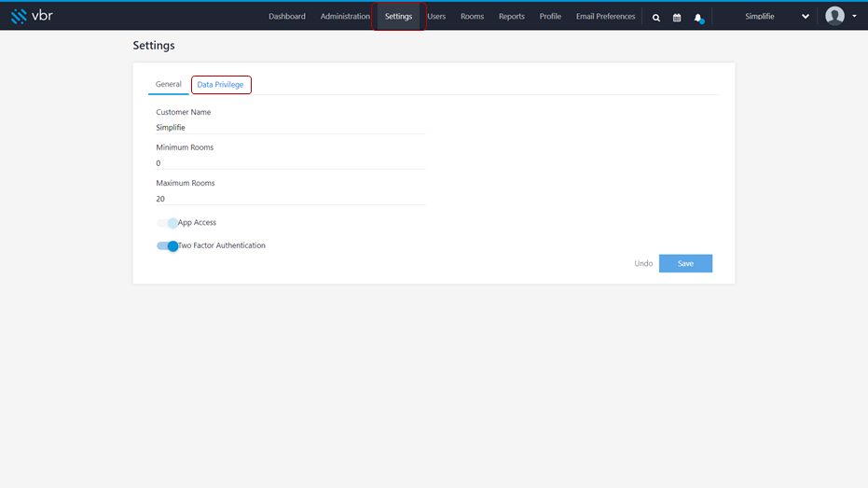Focus the Customer Name field

tap(291, 128)
